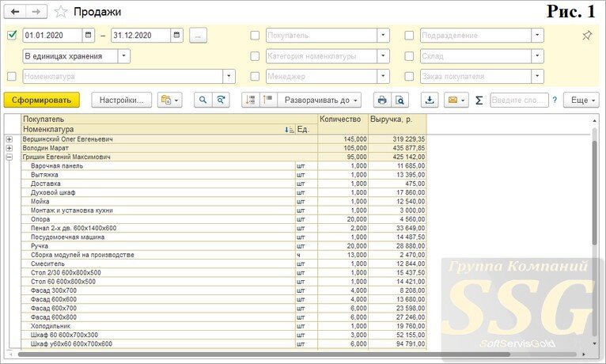606x364 pixels.
Task: Enable the Номенклатура filter checkbox
Action: pos(12,76)
